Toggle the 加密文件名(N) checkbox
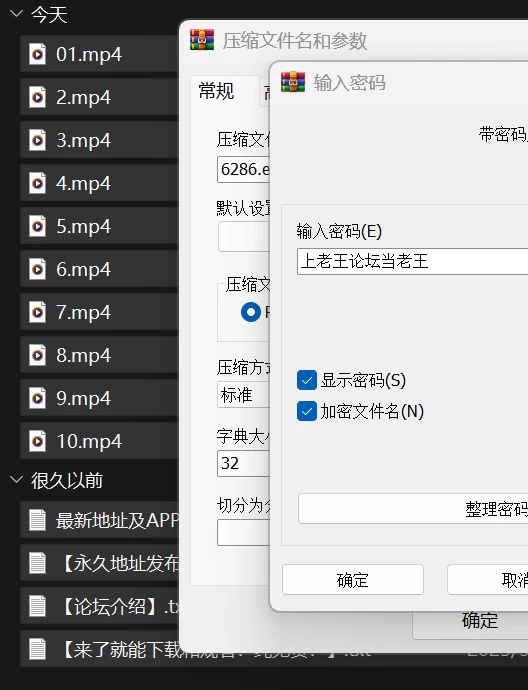 point(307,411)
